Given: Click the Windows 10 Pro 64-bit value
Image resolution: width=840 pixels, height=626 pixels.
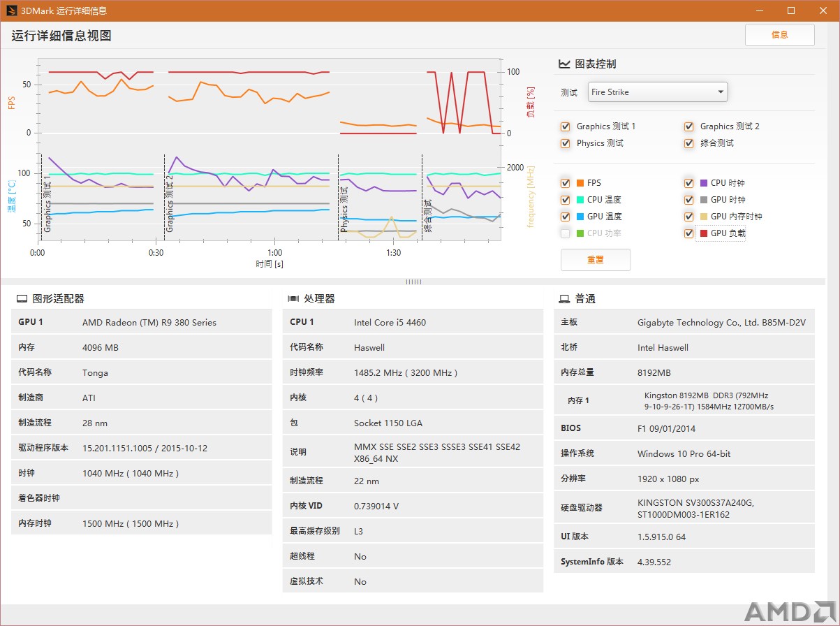Looking at the screenshot, I should pos(684,453).
